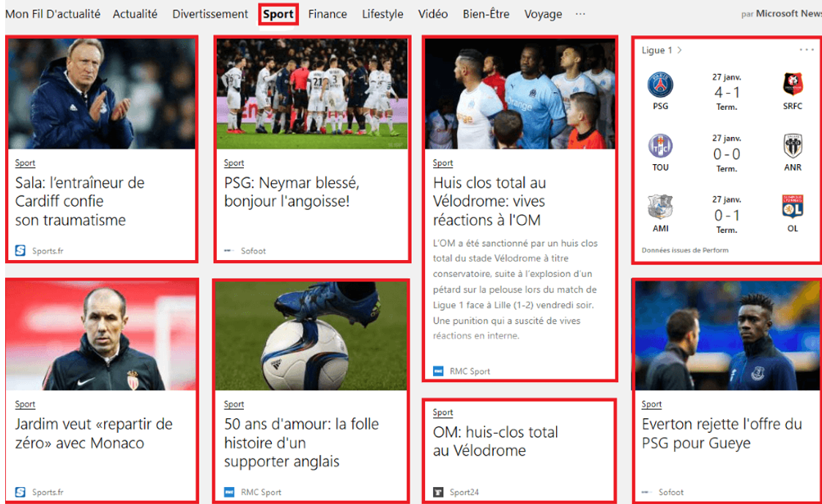The image size is (822, 504).
Task: Open the Voyage tab
Action: click(x=543, y=14)
